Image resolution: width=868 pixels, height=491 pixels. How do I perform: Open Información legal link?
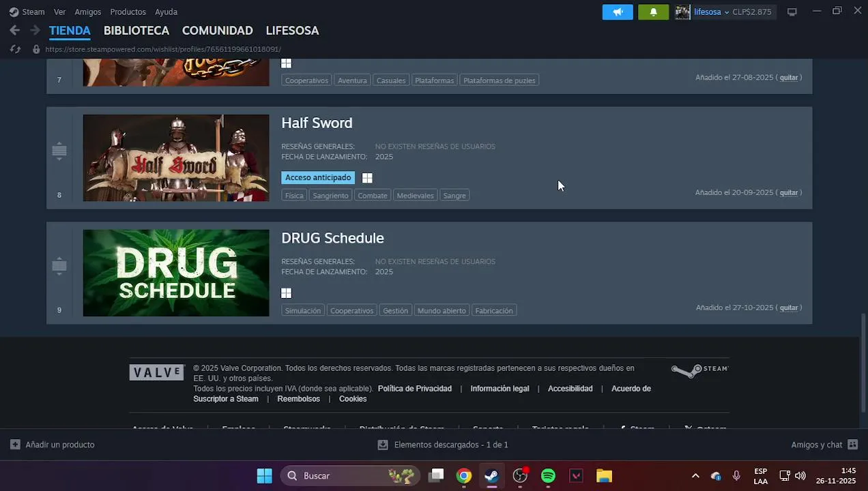(x=500, y=389)
